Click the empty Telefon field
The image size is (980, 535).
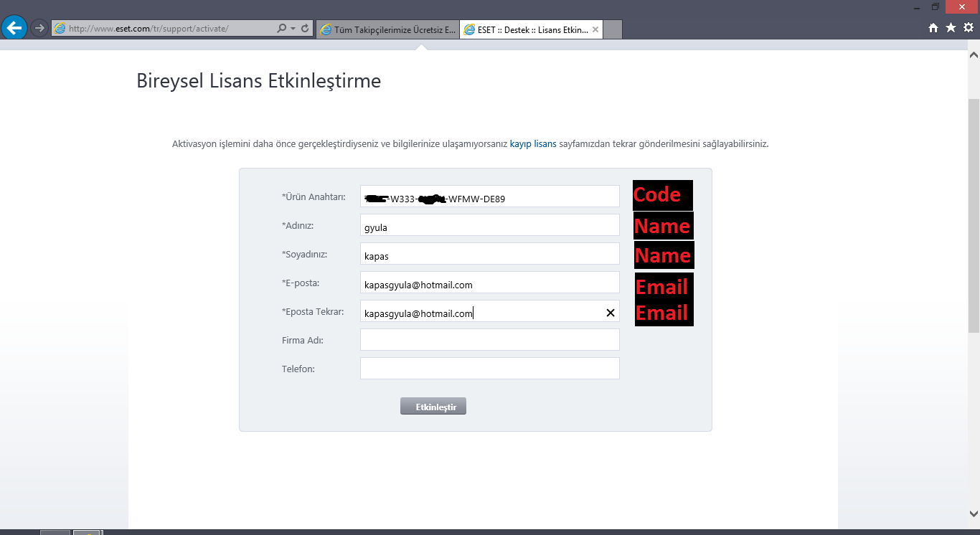point(489,369)
